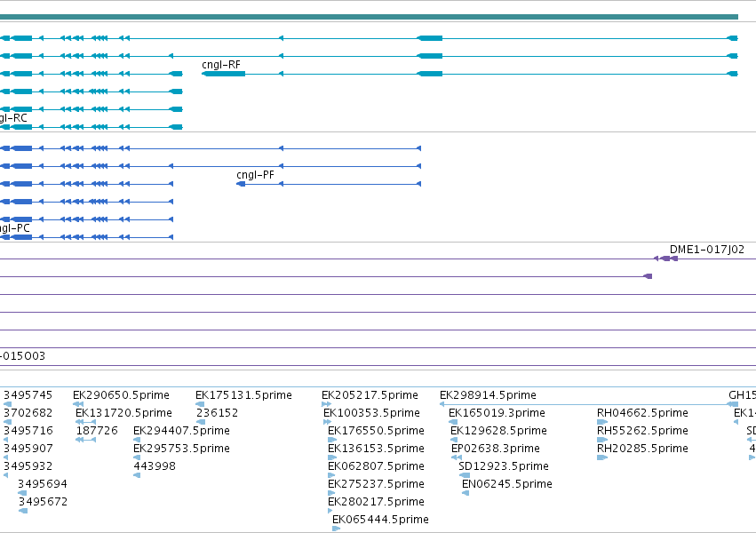Image resolution: width=756 pixels, height=533 pixels.
Task: Select the EK065444.5prime label
Action: pyautogui.click(x=380, y=520)
